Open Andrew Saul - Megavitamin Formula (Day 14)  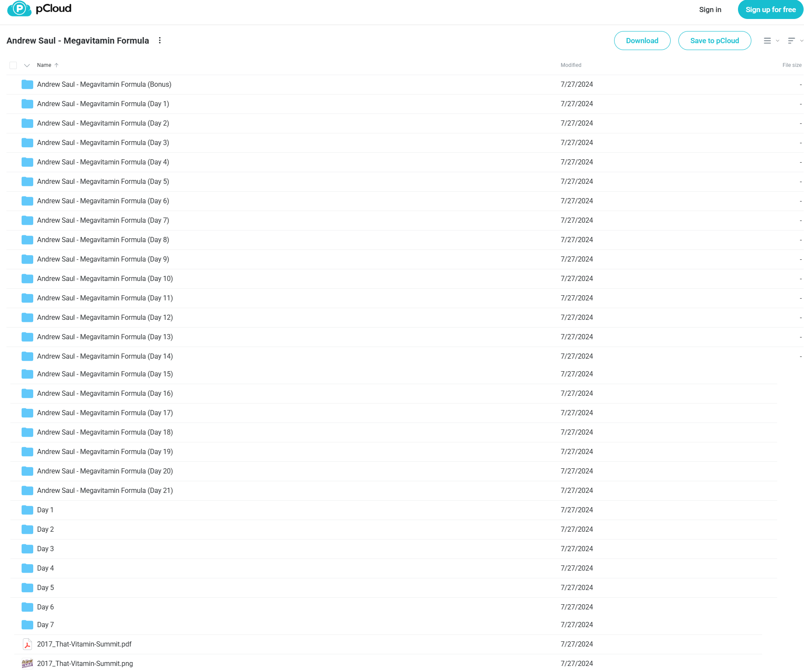pyautogui.click(x=105, y=356)
